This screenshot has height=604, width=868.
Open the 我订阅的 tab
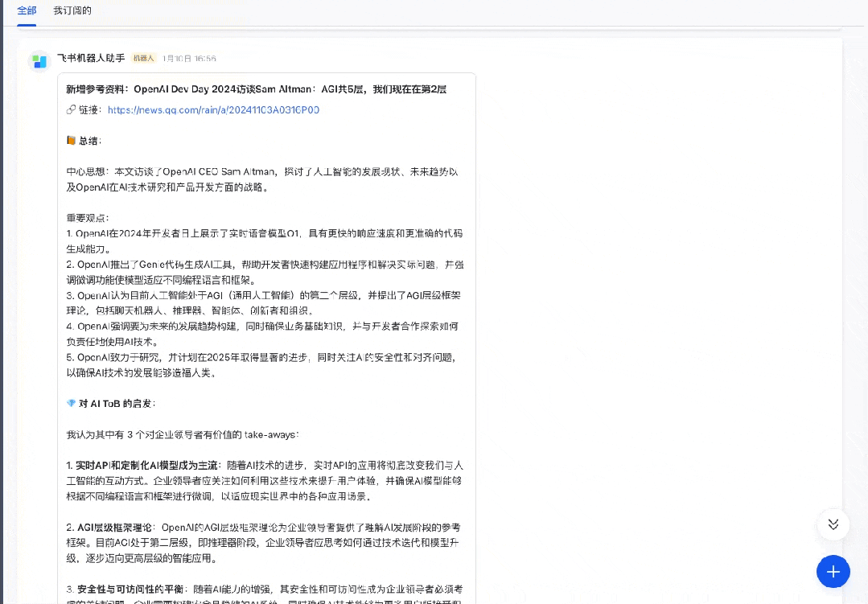pos(72,10)
